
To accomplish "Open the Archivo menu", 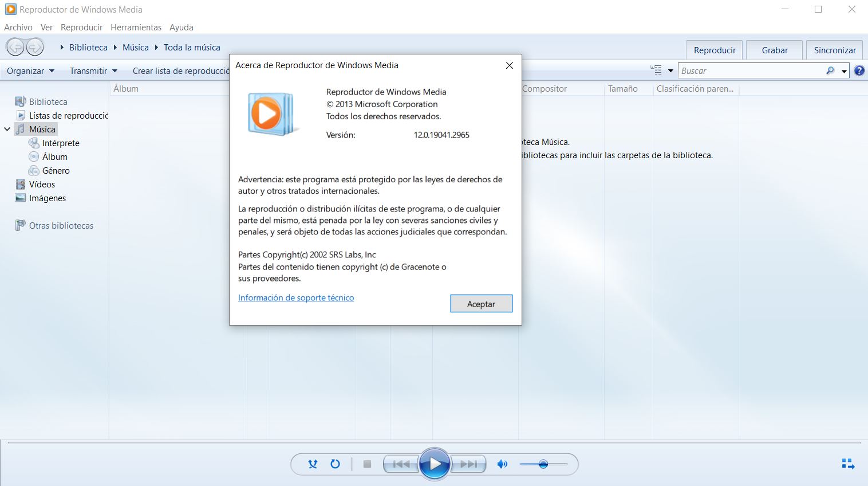I will tap(18, 27).
